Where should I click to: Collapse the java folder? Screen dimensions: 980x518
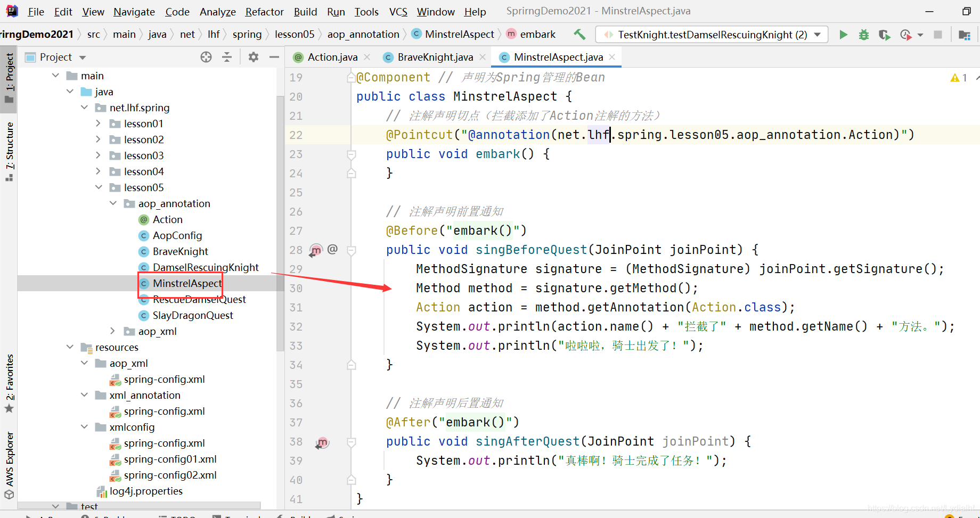[x=70, y=92]
